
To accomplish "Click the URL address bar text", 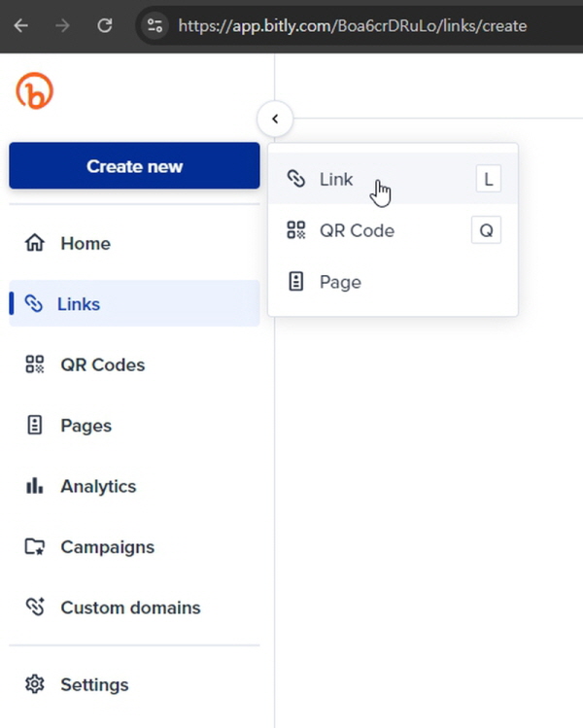I will (x=353, y=25).
